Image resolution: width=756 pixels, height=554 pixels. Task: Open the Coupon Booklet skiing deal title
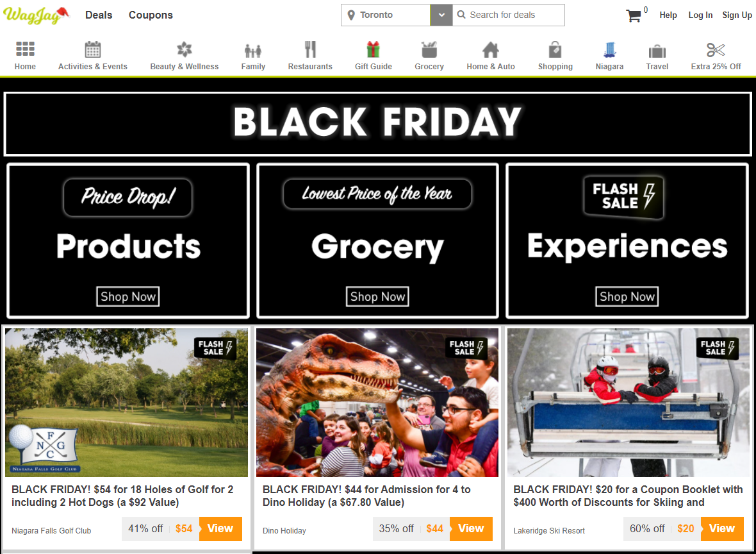click(x=628, y=496)
